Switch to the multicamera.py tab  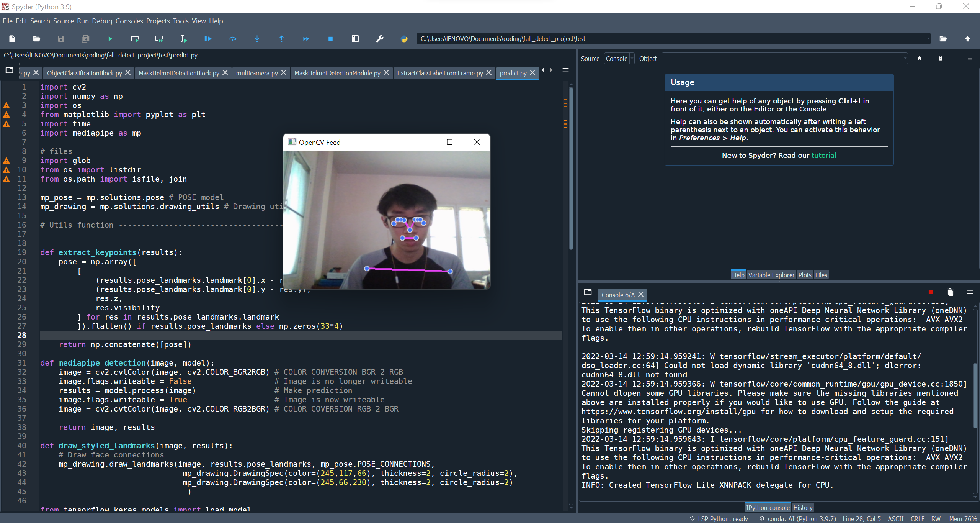click(x=256, y=73)
